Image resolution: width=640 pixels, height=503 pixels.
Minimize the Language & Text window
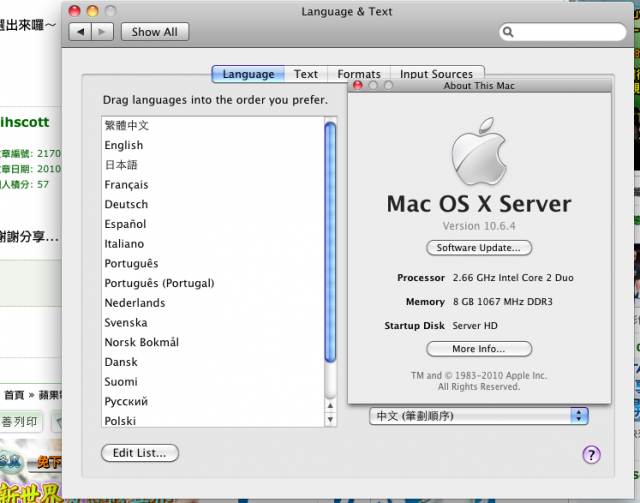point(93,11)
